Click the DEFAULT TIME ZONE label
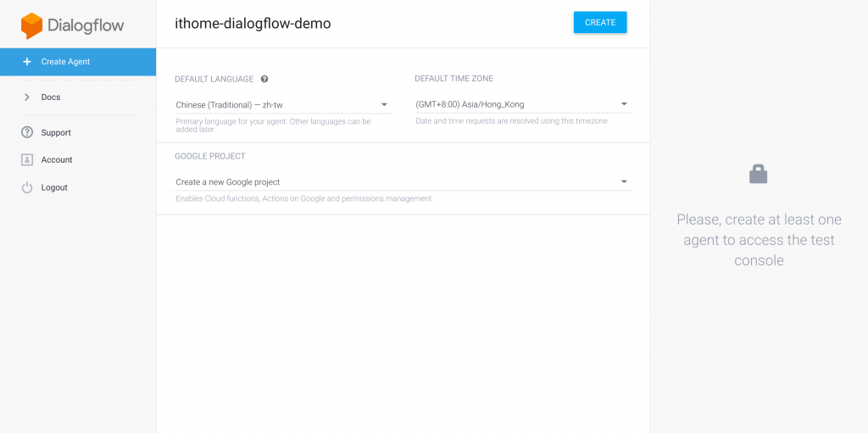 click(454, 78)
